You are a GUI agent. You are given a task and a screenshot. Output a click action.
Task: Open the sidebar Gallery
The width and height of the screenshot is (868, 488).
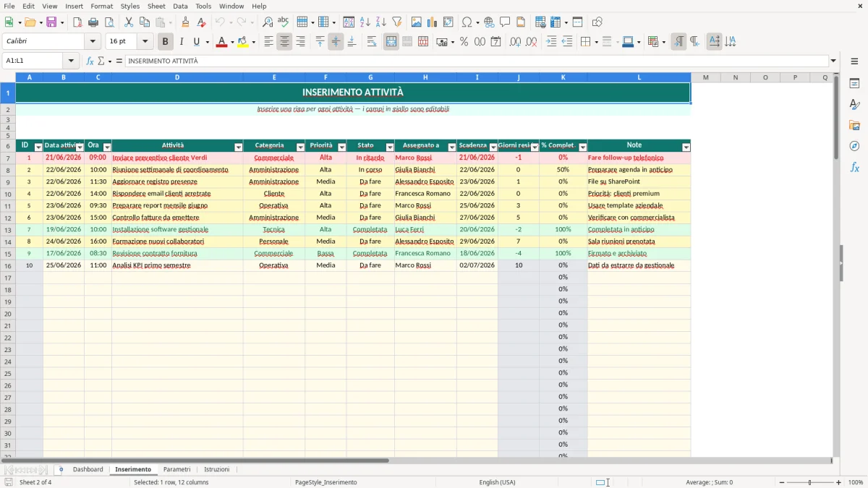(854, 125)
